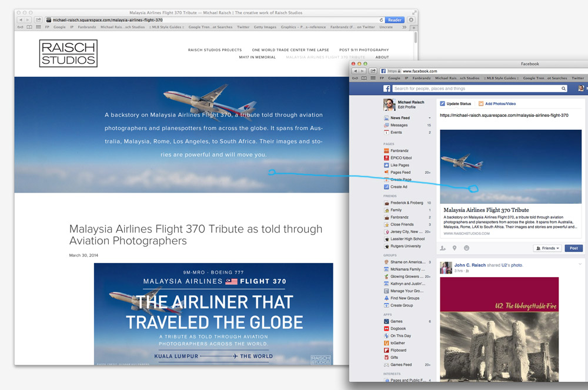Image resolution: width=588 pixels, height=390 pixels.
Task: Click the Malaysia Airlines Flight 370 Tribute article headline
Action: point(196,234)
